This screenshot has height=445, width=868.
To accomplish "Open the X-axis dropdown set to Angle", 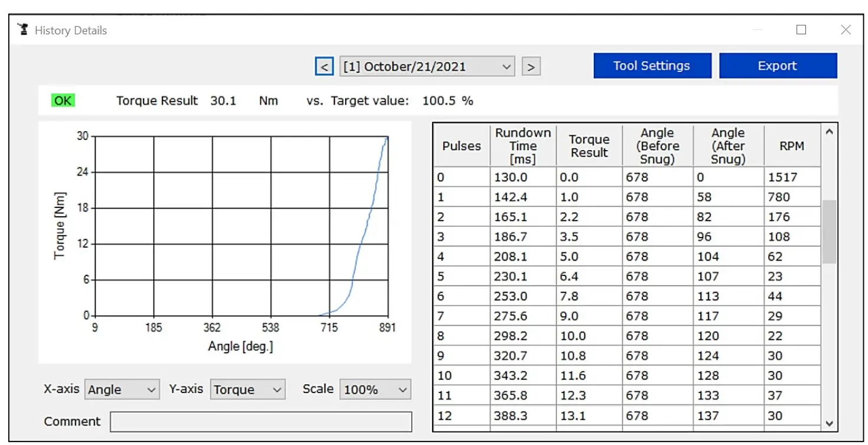I will tap(122, 389).
